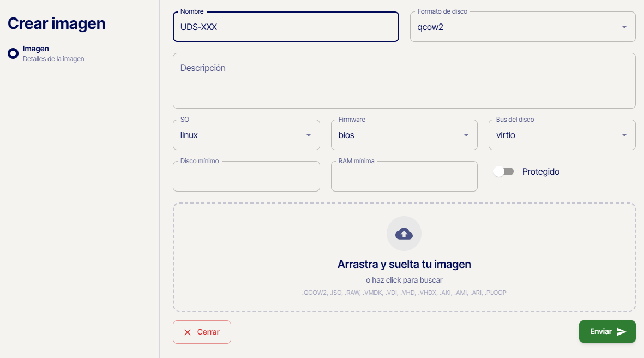This screenshot has width=644, height=358.
Task: Click the 'o haz click para buscar' text
Action: click(x=404, y=280)
